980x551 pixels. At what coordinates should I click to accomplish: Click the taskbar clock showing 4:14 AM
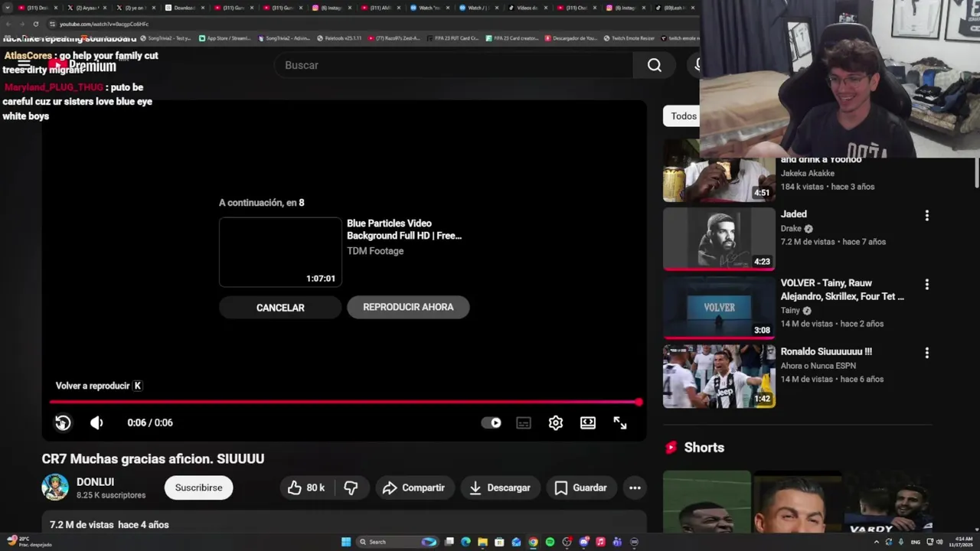tap(961, 542)
